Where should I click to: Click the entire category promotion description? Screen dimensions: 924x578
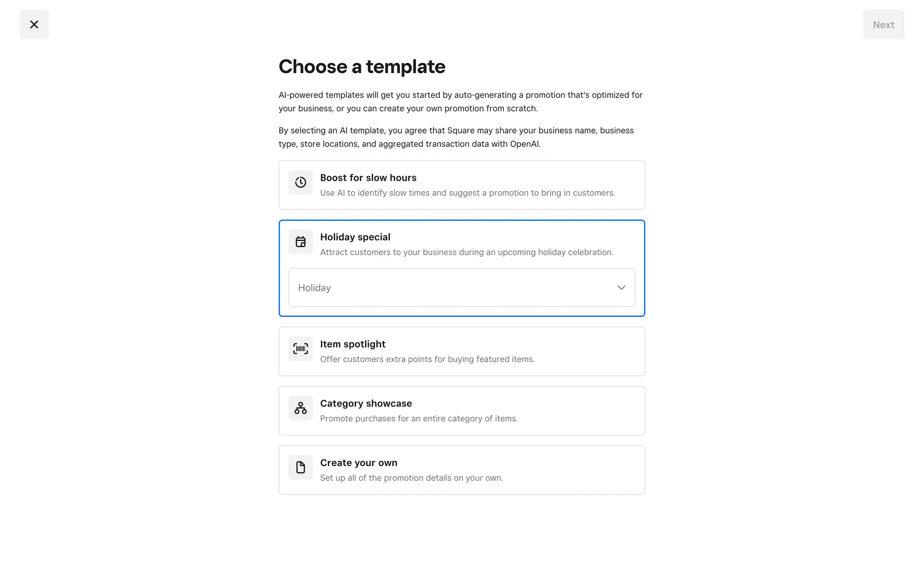419,419
